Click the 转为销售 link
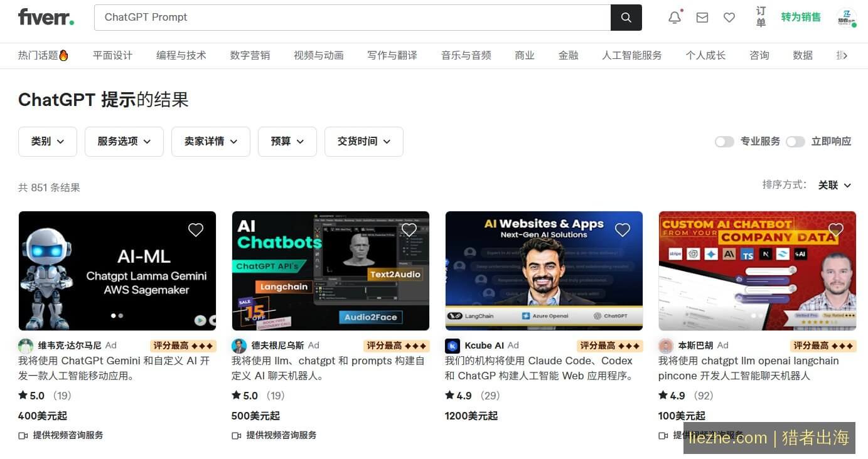Image resolution: width=868 pixels, height=459 pixels. point(801,18)
